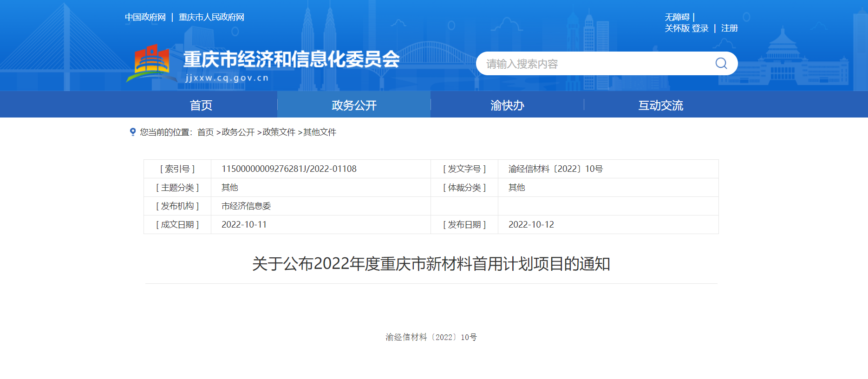Screen dimensions: 868x379
Task: Go to the 渝快办 navigation tab
Action: 507,105
